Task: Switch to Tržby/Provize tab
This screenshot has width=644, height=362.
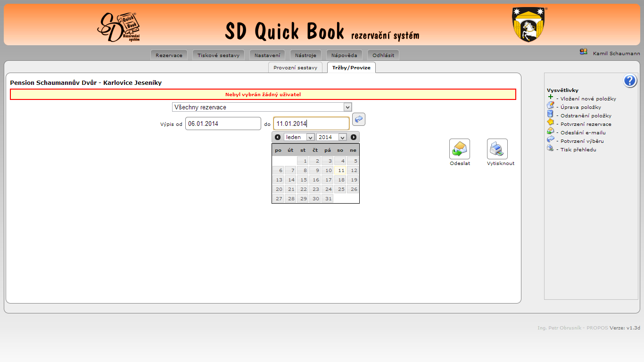Action: [x=351, y=67]
